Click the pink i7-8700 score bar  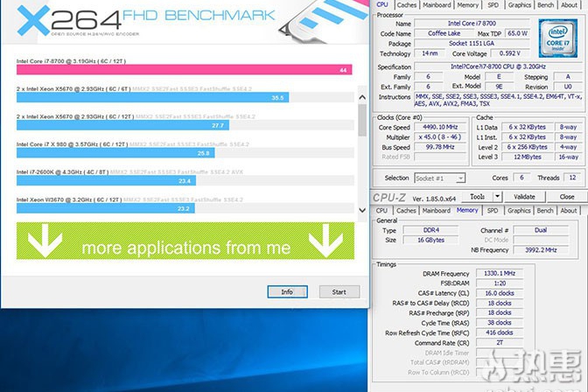click(184, 69)
